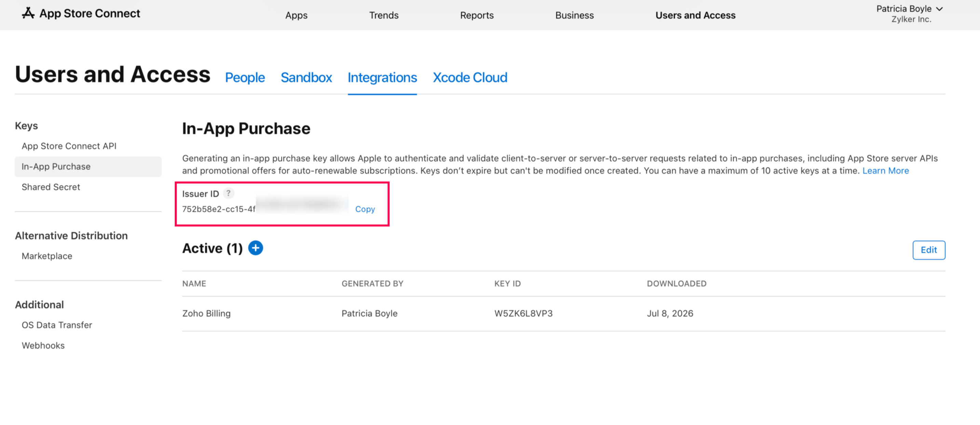Open the Business section

[574, 15]
